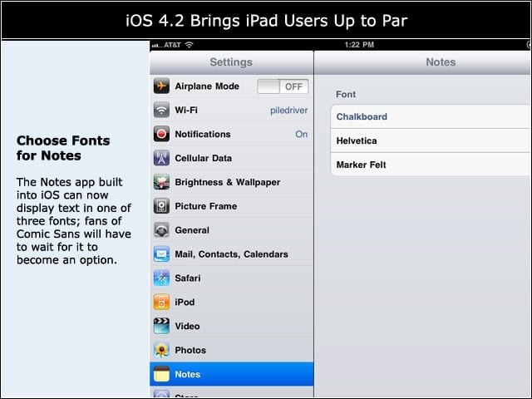This screenshot has height=399, width=532.
Task: Tap the General gear icon
Action: [x=161, y=230]
